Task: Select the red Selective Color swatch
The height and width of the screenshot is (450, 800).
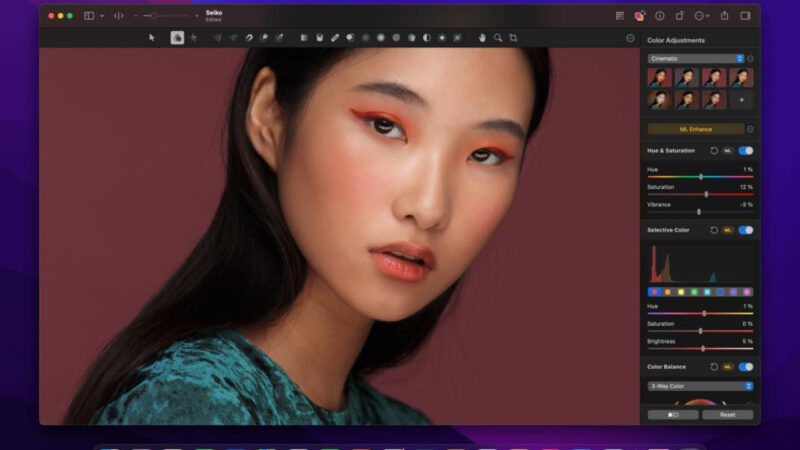Action: point(655,292)
